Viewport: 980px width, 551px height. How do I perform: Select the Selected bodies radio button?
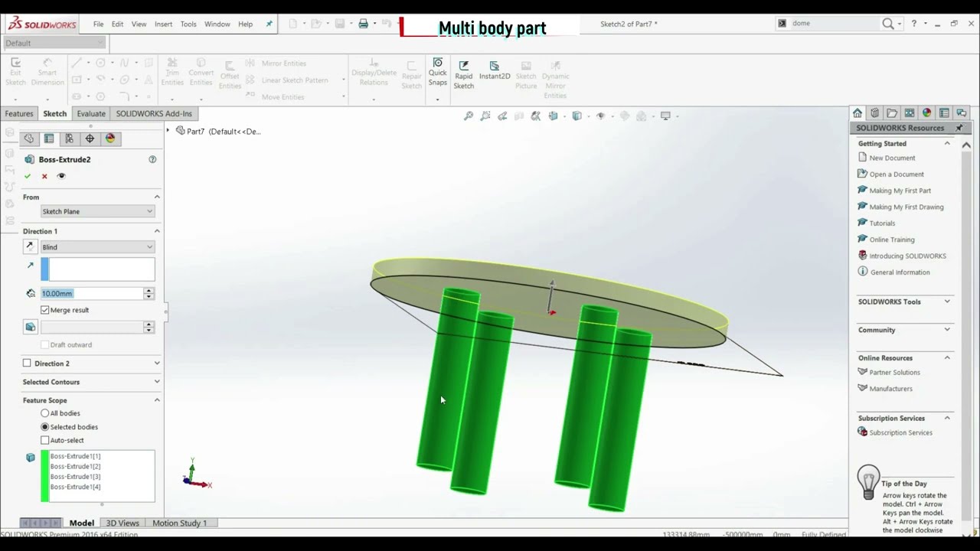pyautogui.click(x=45, y=427)
